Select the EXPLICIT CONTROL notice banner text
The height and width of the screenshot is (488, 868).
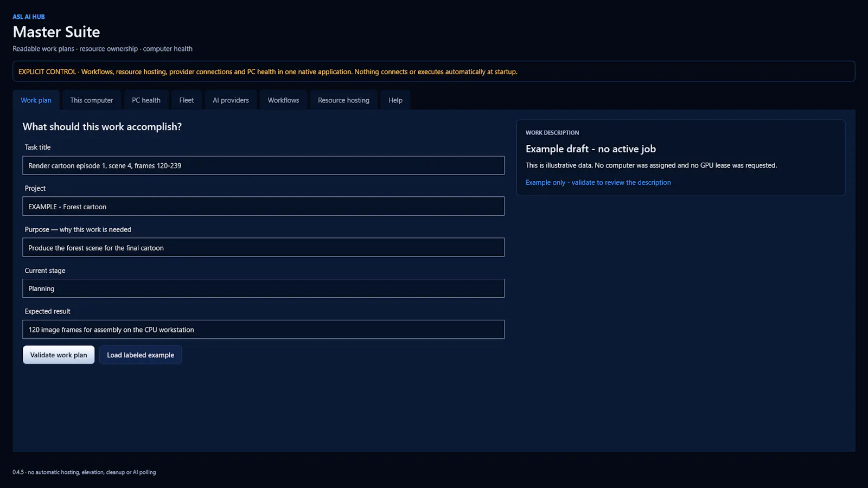click(x=268, y=72)
